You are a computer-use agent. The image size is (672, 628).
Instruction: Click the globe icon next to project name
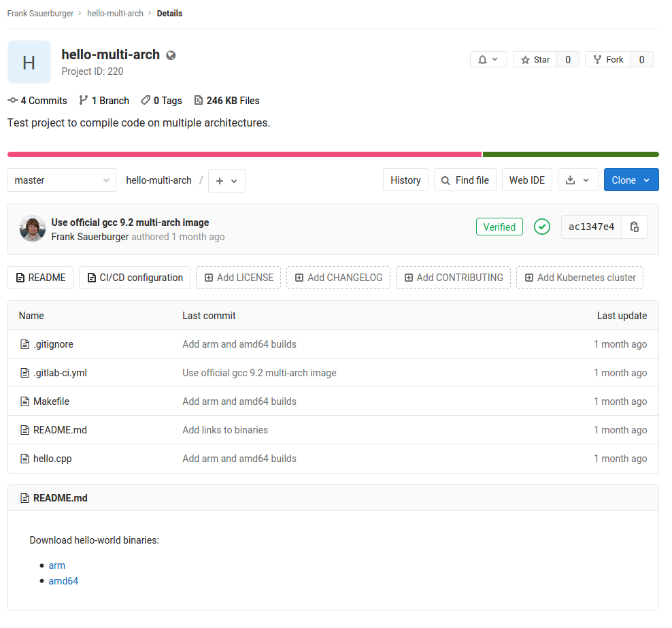pyautogui.click(x=170, y=55)
